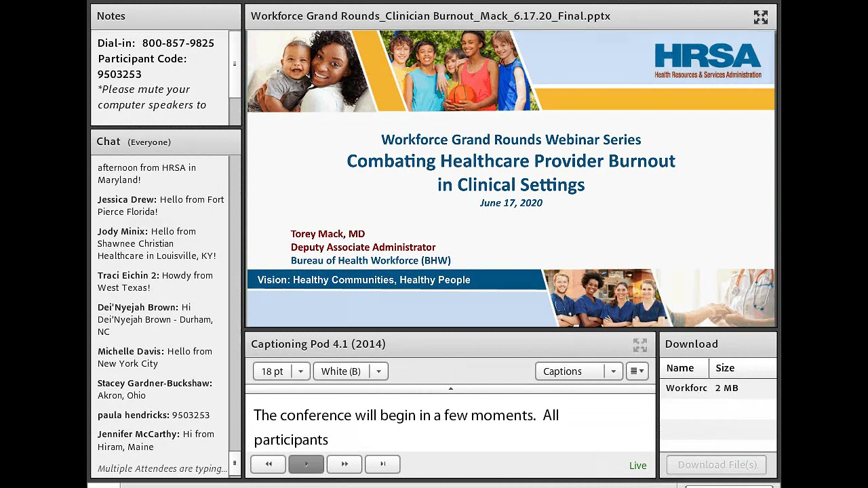
Task: Click the Download pod title
Action: (x=691, y=344)
